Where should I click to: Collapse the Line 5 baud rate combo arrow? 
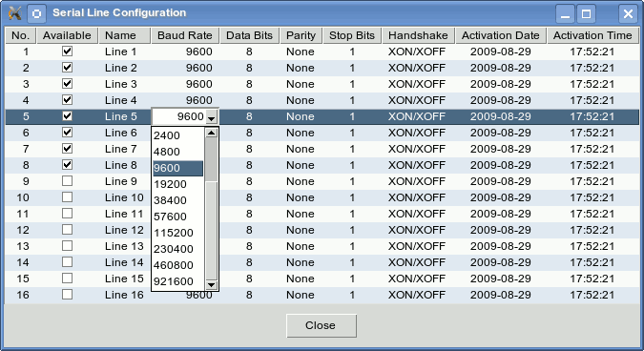[x=212, y=117]
